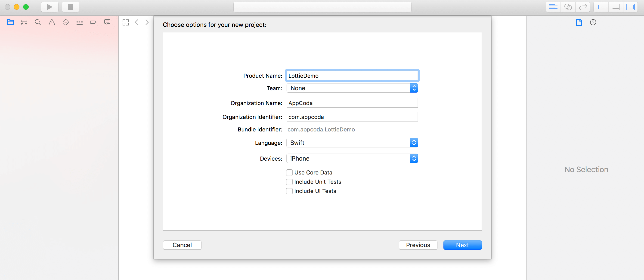Select the File inspector document icon

tap(579, 22)
